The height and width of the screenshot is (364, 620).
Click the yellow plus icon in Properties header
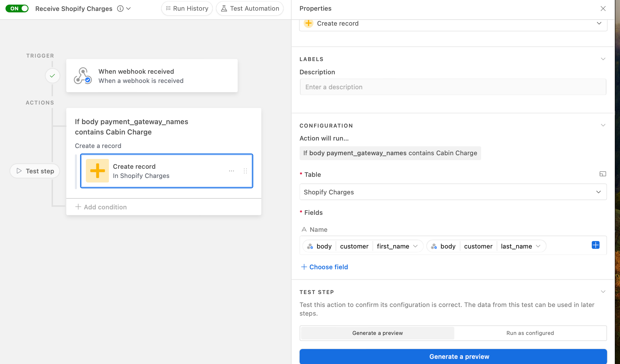[x=309, y=23]
